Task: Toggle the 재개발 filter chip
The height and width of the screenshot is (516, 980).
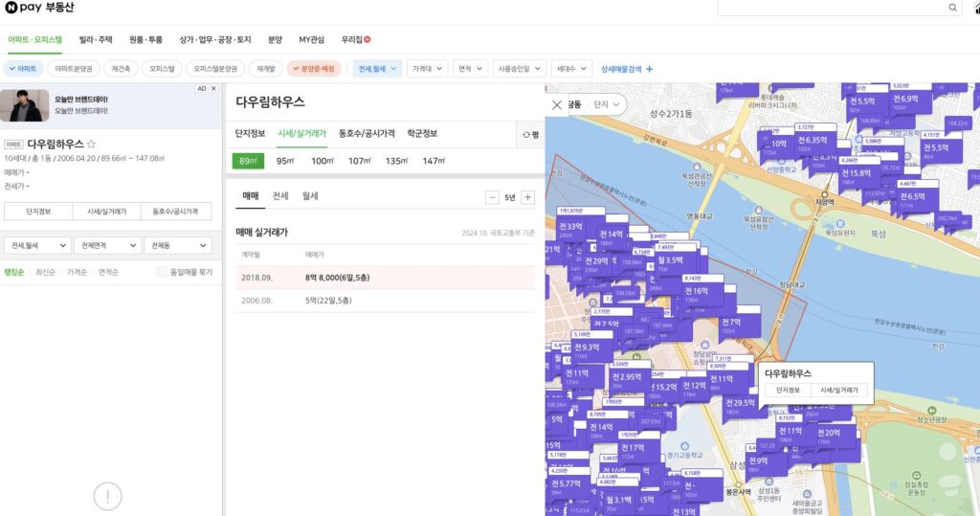Action: (x=266, y=69)
